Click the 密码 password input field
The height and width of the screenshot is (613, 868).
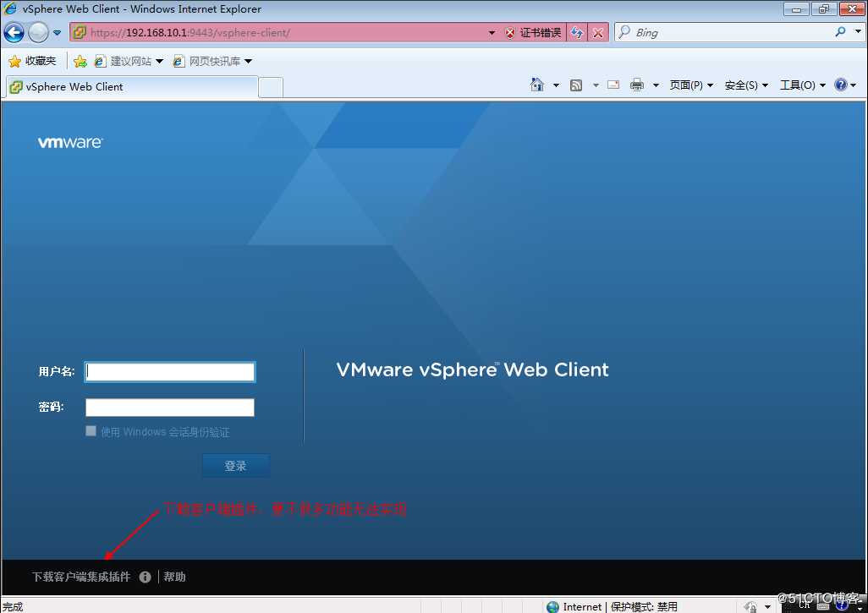tap(170, 408)
